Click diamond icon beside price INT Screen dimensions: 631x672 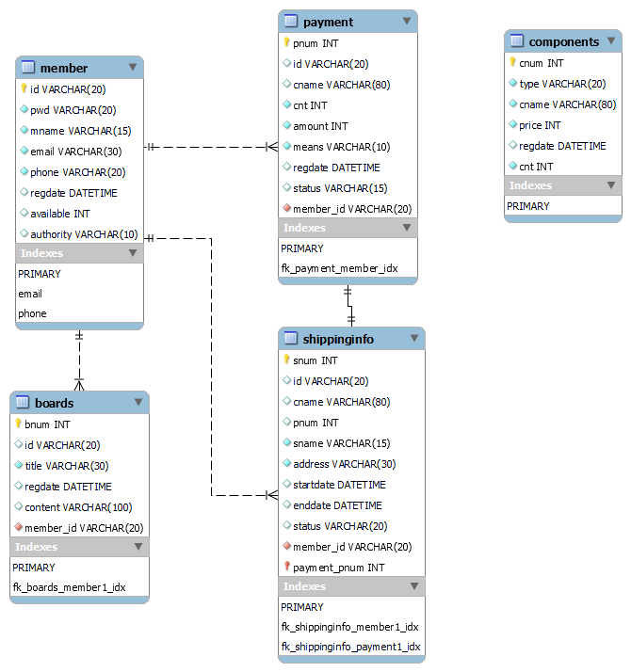[513, 124]
